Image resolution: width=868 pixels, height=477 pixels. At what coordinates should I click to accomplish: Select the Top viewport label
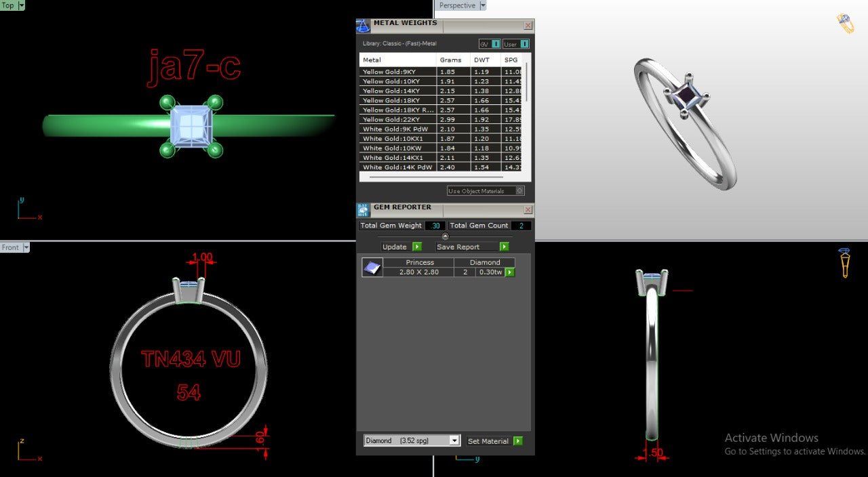click(x=8, y=5)
